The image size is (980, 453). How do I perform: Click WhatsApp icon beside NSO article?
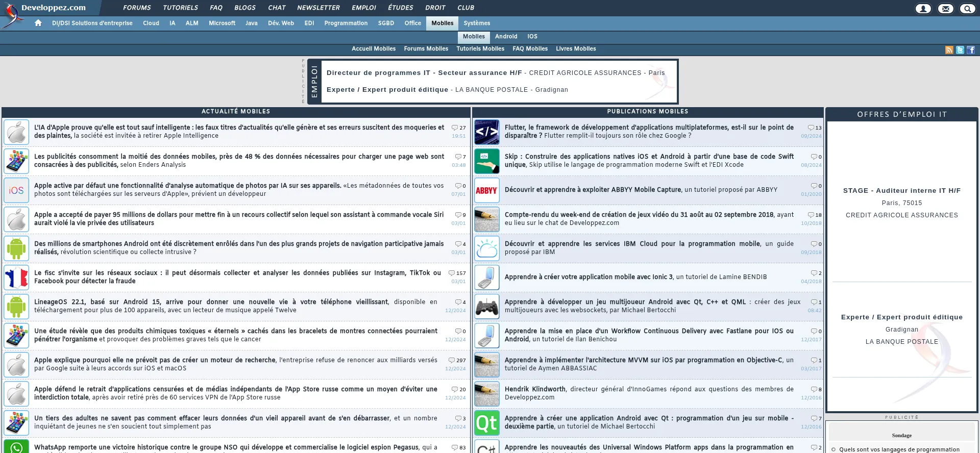[16, 446]
